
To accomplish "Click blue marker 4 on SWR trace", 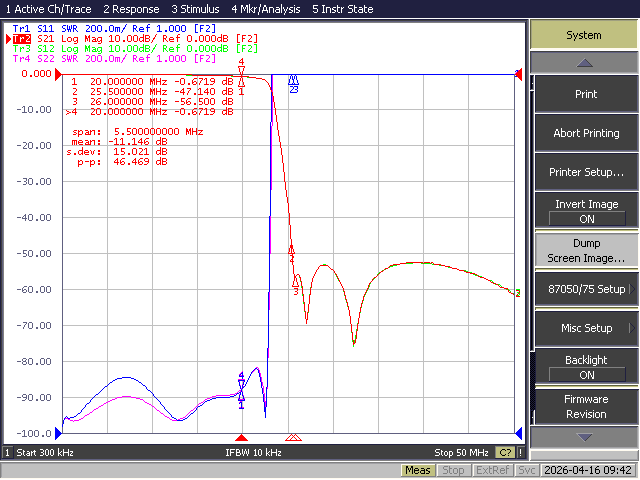I will (241, 380).
